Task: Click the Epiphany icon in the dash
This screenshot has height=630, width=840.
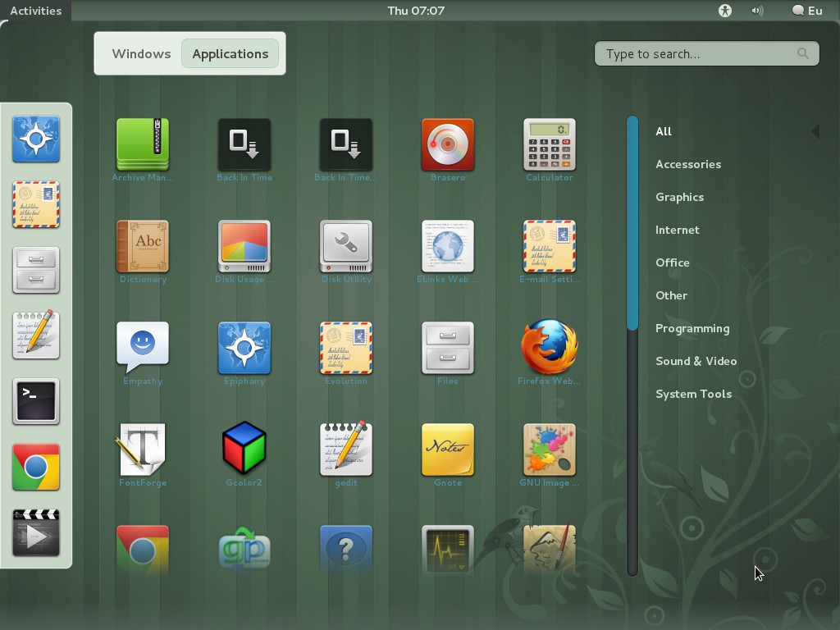Action: [36, 139]
